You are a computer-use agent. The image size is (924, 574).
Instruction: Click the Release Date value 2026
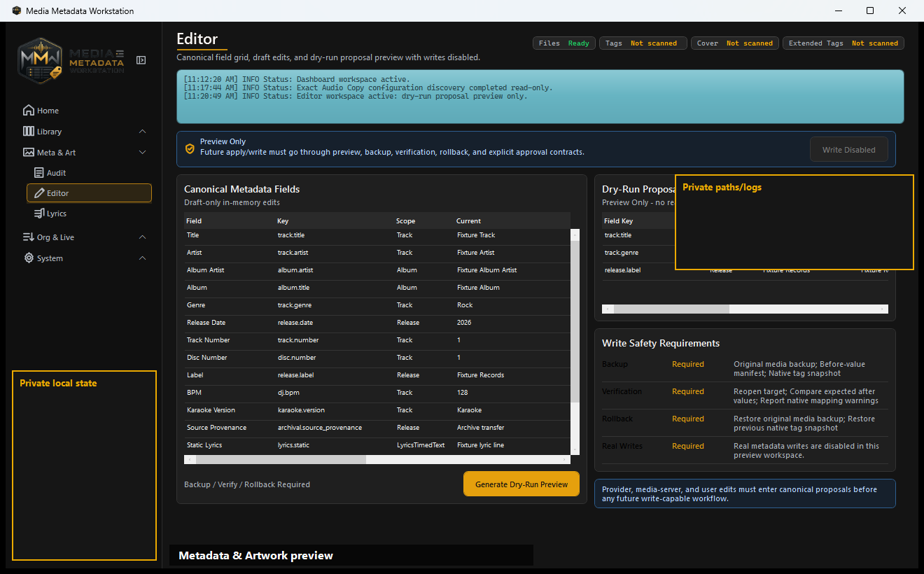(x=464, y=323)
